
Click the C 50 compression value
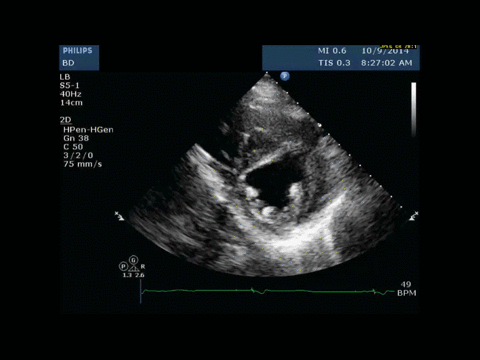click(x=73, y=147)
